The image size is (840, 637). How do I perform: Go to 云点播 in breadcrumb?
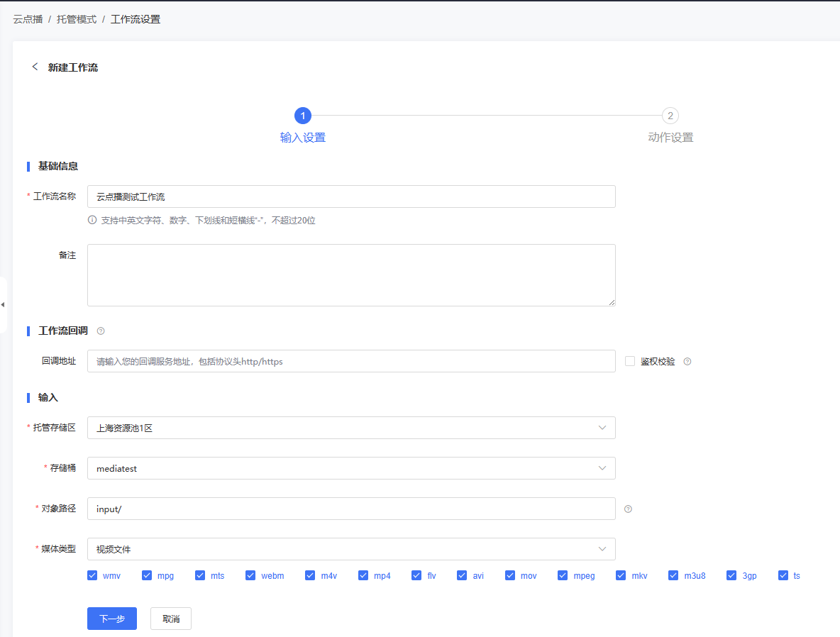coord(28,19)
